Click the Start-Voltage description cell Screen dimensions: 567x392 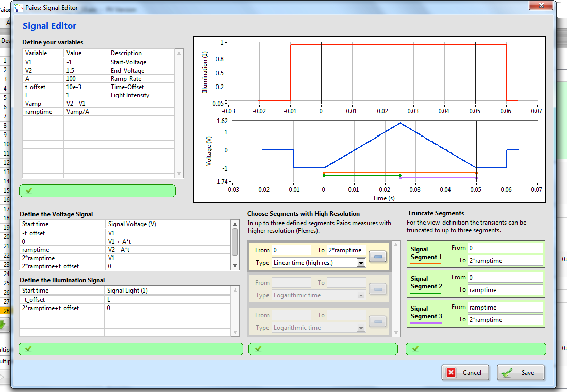tap(141, 62)
